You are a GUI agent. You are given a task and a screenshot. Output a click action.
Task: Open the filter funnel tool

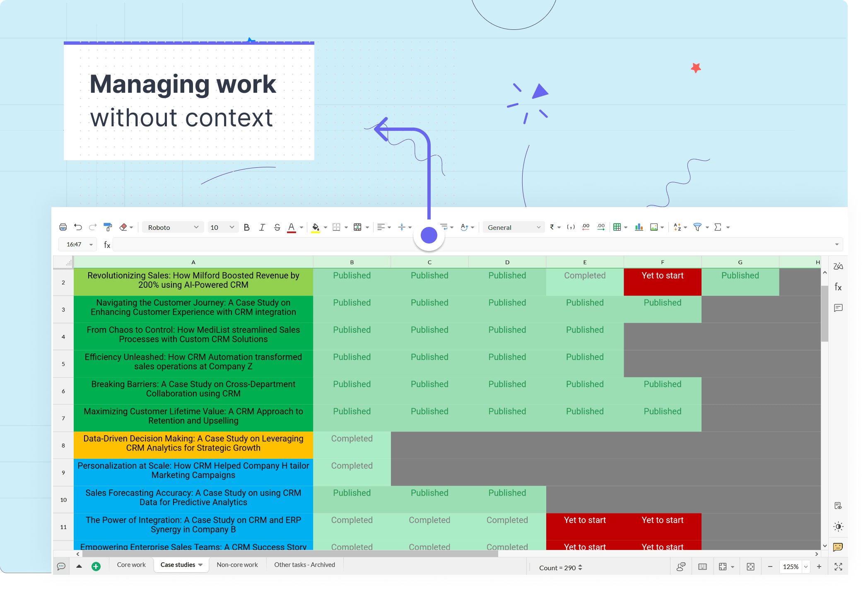(697, 227)
